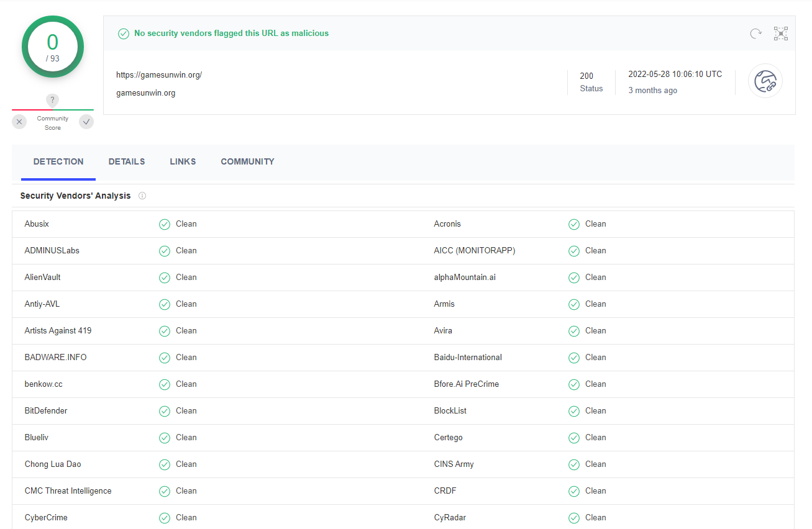This screenshot has width=812, height=529.
Task: Click the Clean check icon for CRDF
Action: [x=574, y=491]
